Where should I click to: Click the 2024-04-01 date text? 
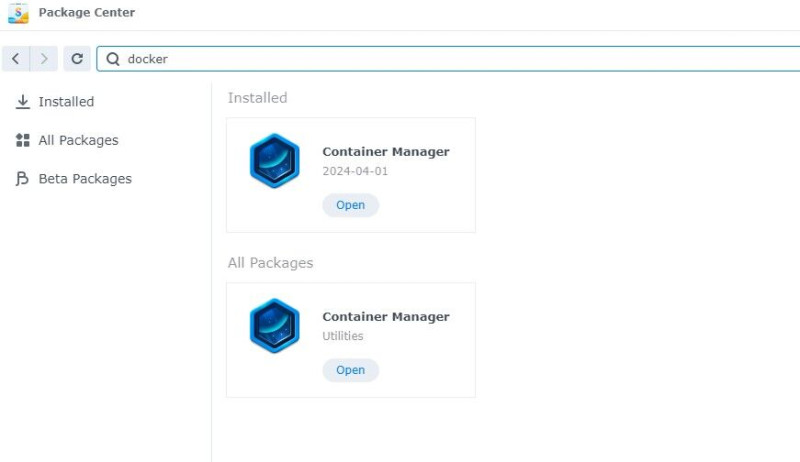(355, 171)
